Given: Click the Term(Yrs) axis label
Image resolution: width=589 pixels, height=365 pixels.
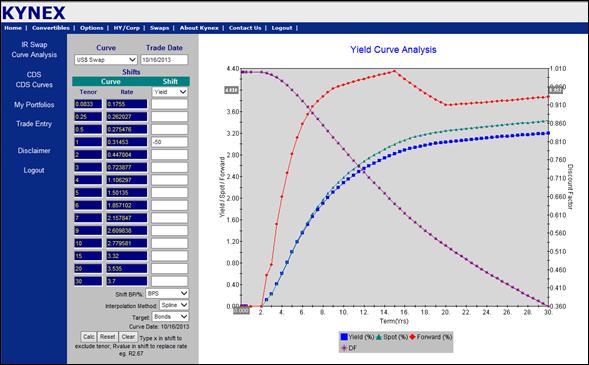Looking at the screenshot, I should pos(394,321).
